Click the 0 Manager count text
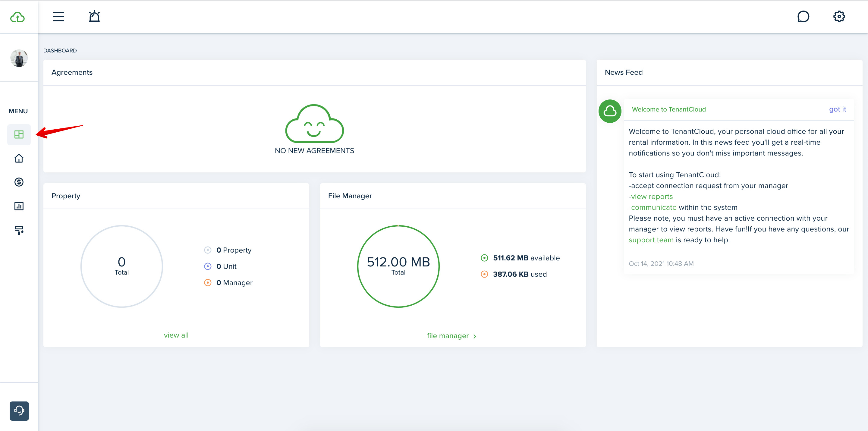Viewport: 868px width, 431px height. pos(234,283)
